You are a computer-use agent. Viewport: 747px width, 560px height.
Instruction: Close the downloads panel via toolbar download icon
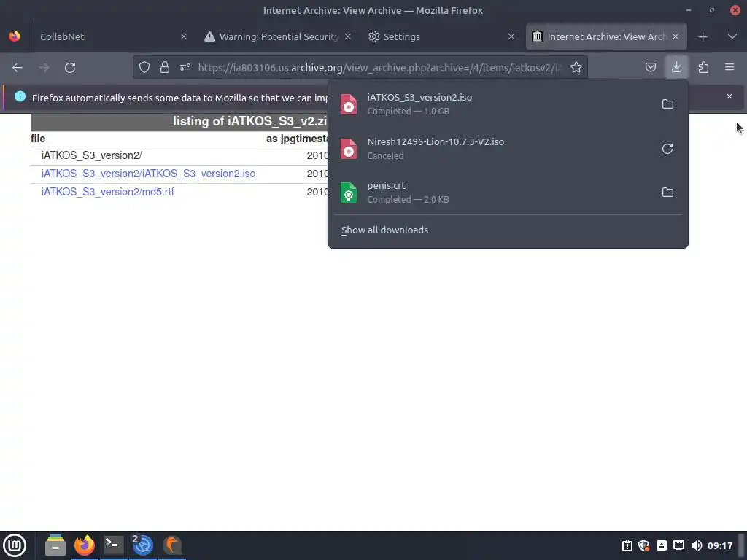(x=676, y=68)
